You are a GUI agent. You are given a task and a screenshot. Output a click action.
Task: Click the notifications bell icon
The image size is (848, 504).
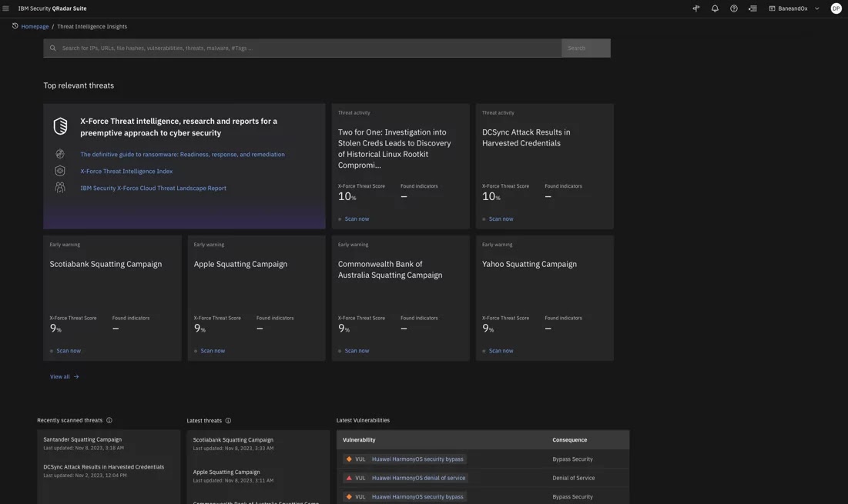point(715,8)
